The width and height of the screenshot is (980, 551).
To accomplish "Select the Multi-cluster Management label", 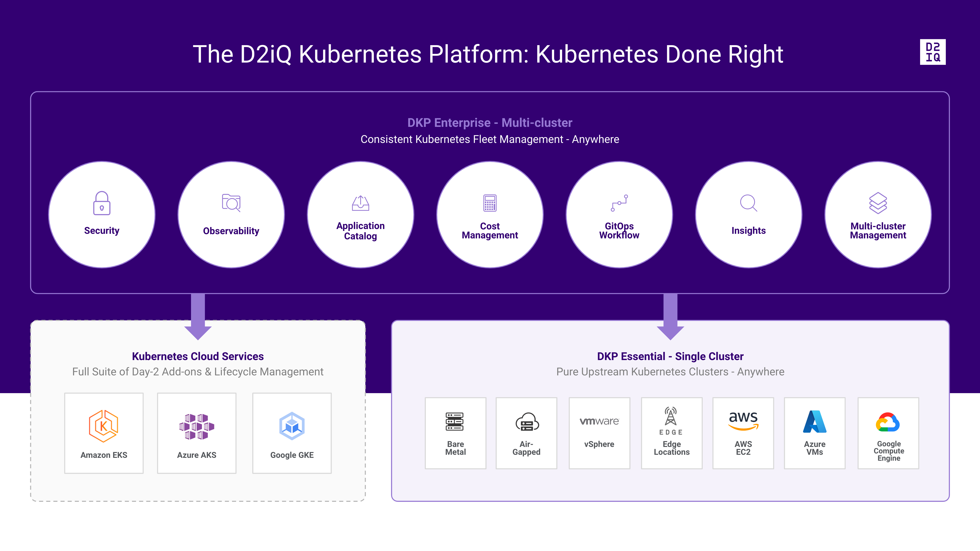I will [878, 231].
